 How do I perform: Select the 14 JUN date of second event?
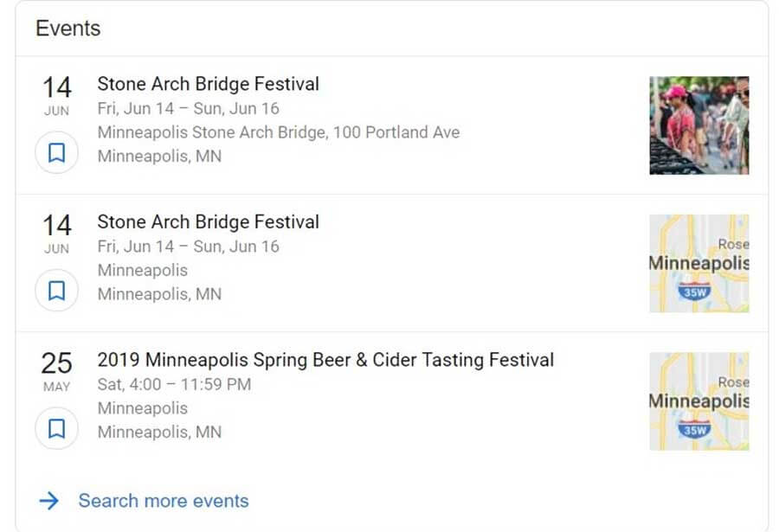click(56, 234)
